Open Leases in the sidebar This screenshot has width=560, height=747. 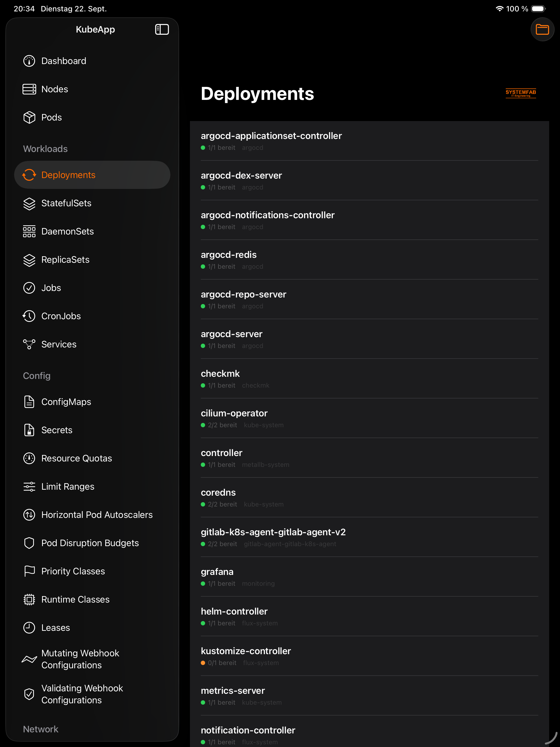[92, 628]
